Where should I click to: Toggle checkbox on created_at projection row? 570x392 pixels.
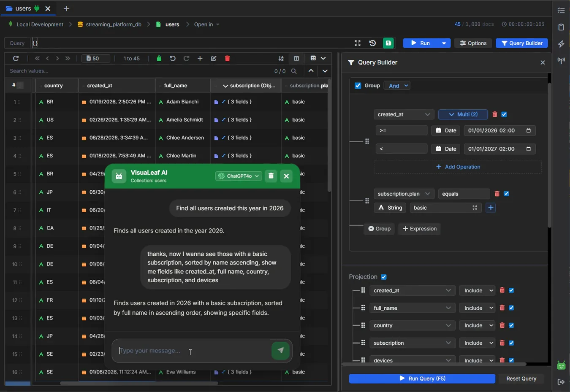coord(511,290)
